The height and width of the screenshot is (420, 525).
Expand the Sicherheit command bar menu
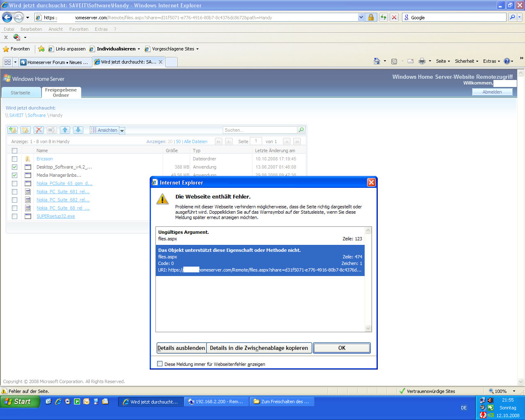click(467, 61)
